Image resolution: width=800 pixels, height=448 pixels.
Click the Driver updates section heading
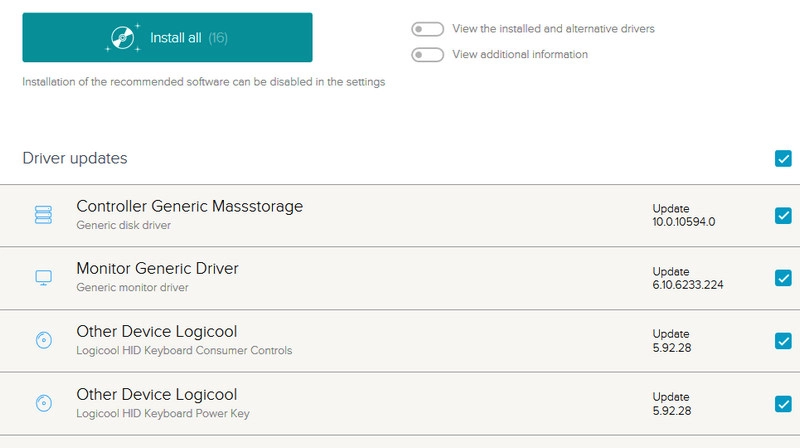click(x=75, y=158)
